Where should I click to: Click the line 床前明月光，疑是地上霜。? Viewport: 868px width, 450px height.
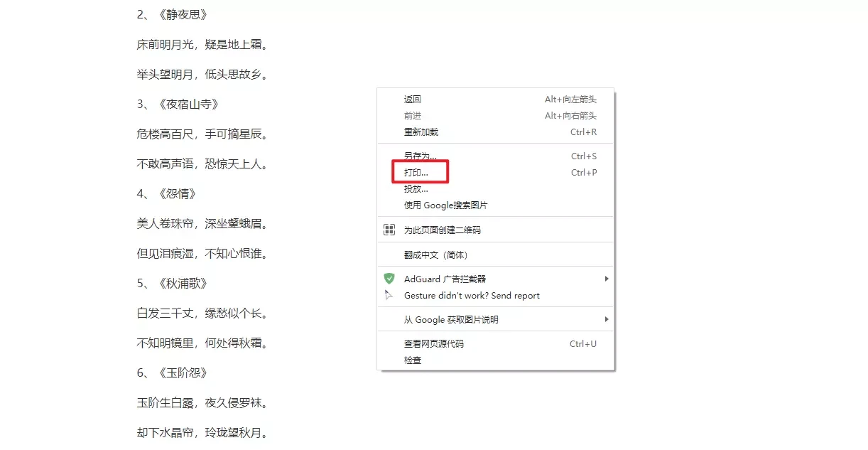pyautogui.click(x=204, y=44)
